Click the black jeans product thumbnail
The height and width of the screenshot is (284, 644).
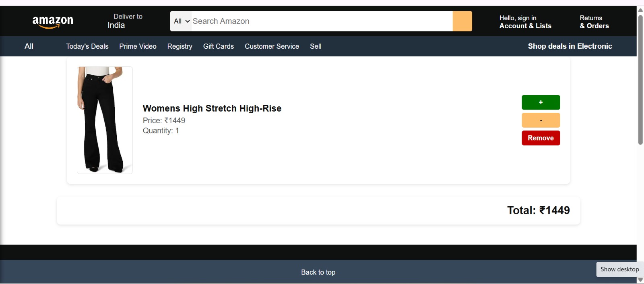coord(105,120)
